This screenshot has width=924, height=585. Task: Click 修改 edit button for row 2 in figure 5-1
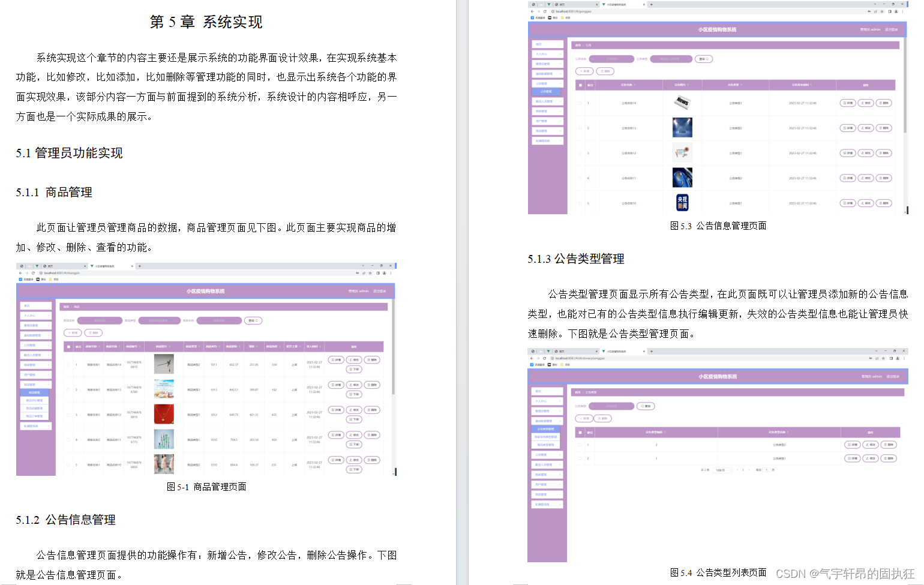pyautogui.click(x=354, y=385)
